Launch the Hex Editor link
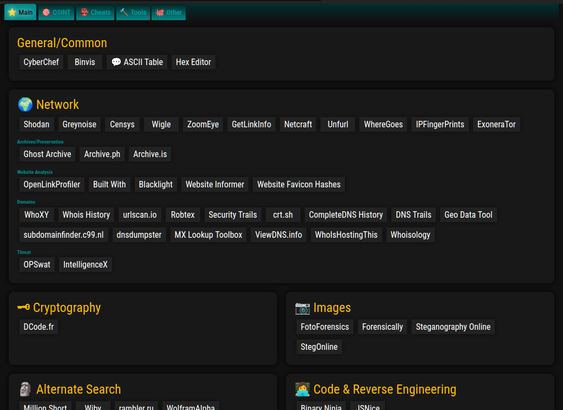This screenshot has width=563, height=410. tap(193, 62)
